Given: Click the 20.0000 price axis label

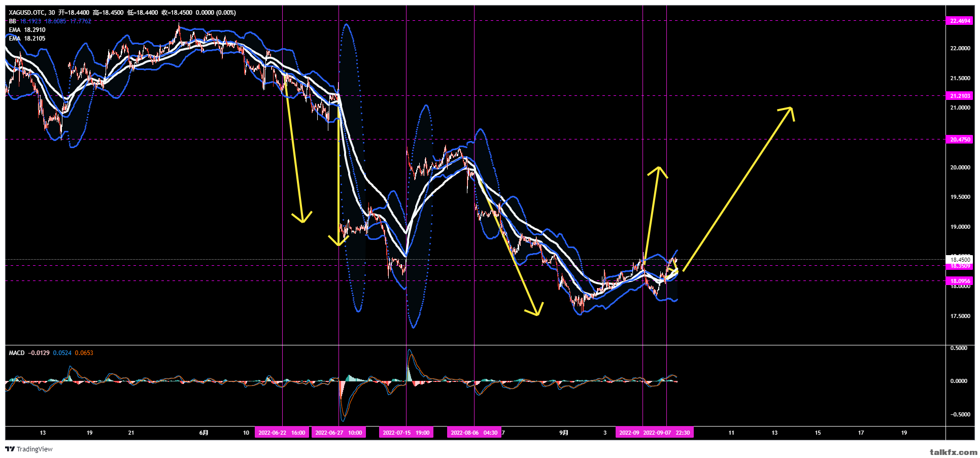Looking at the screenshot, I should pyautogui.click(x=960, y=167).
